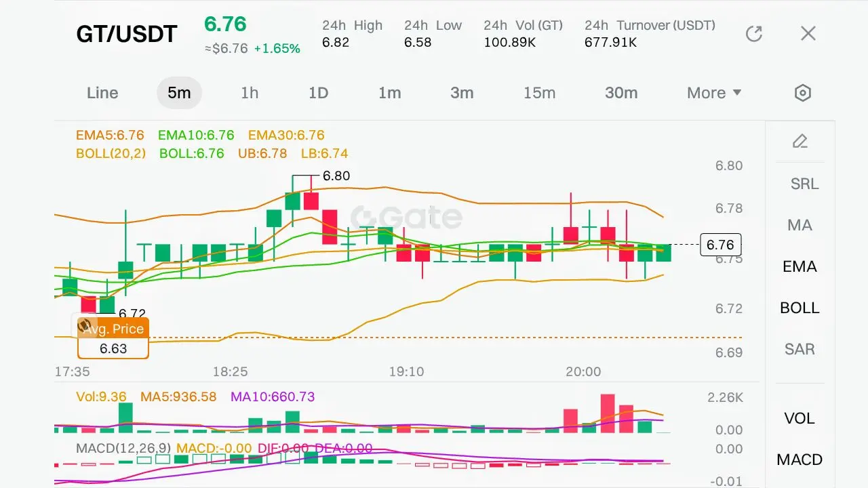
Task: Click the 17:35 time axis label
Action: [x=73, y=371]
